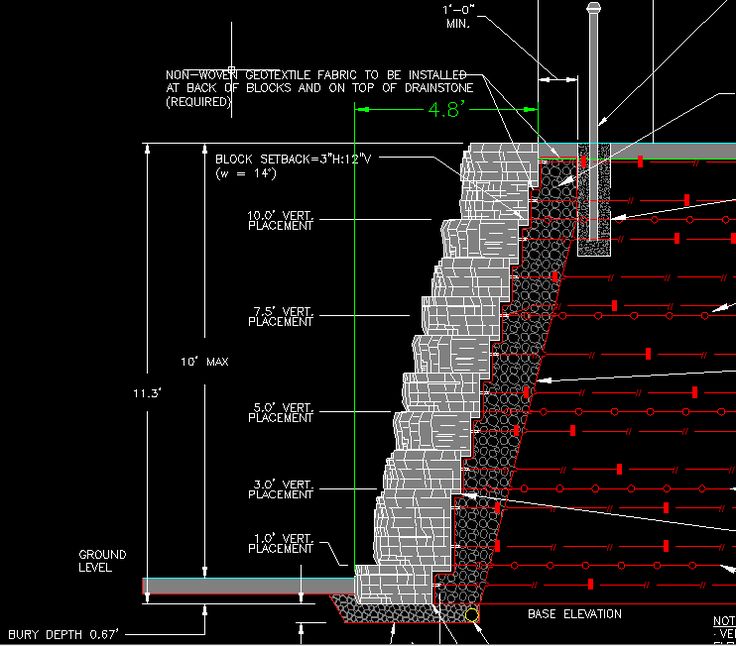
Task: Select the non-woven geotextile fabric note
Action: pos(318,88)
